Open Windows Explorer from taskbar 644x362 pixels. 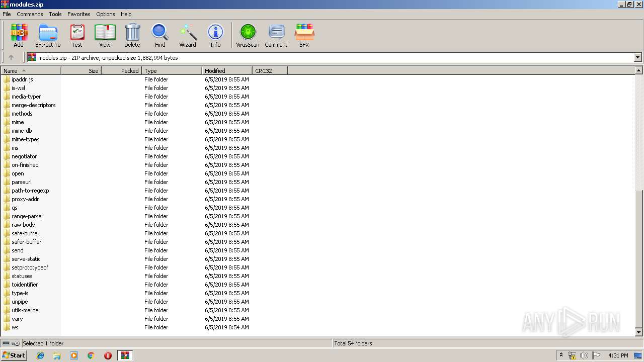click(57, 355)
